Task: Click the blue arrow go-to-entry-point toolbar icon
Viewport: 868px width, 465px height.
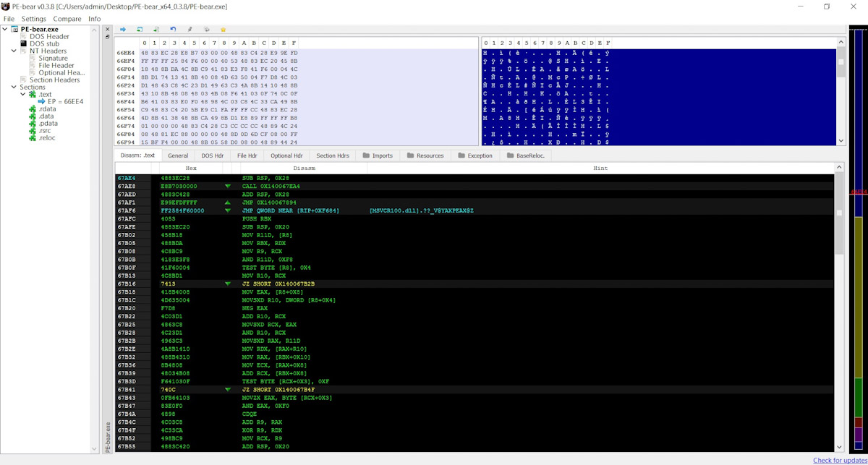Action: pos(123,29)
